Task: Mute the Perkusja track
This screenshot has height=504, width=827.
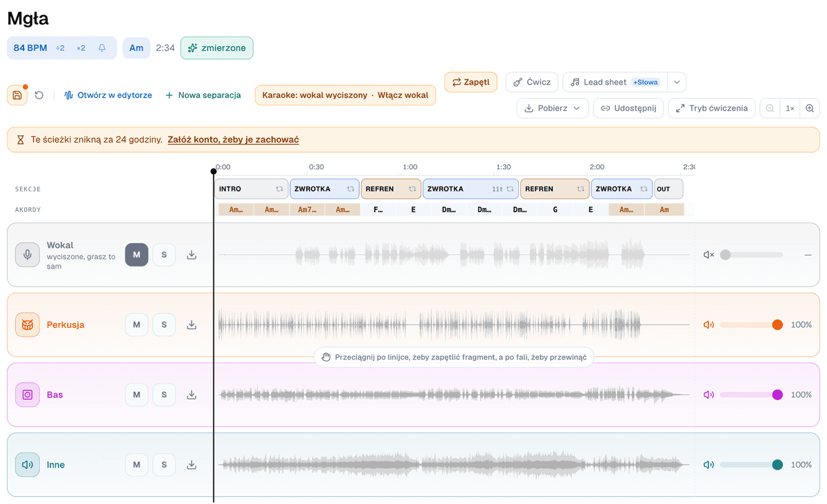Action: click(x=136, y=325)
